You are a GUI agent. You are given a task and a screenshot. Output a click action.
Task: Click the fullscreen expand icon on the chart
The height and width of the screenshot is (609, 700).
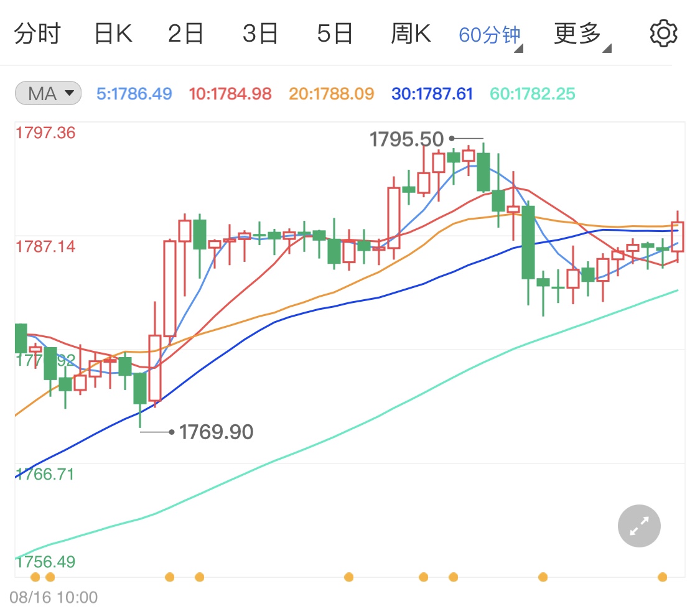pos(638,526)
